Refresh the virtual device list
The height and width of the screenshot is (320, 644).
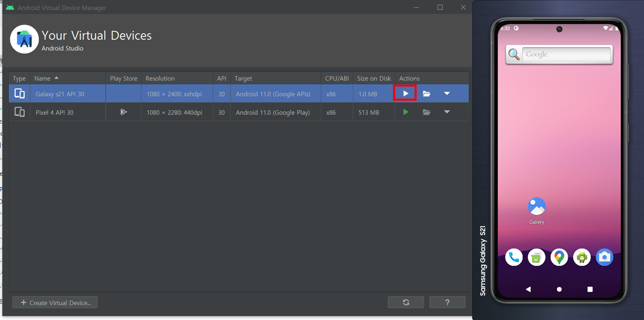406,302
